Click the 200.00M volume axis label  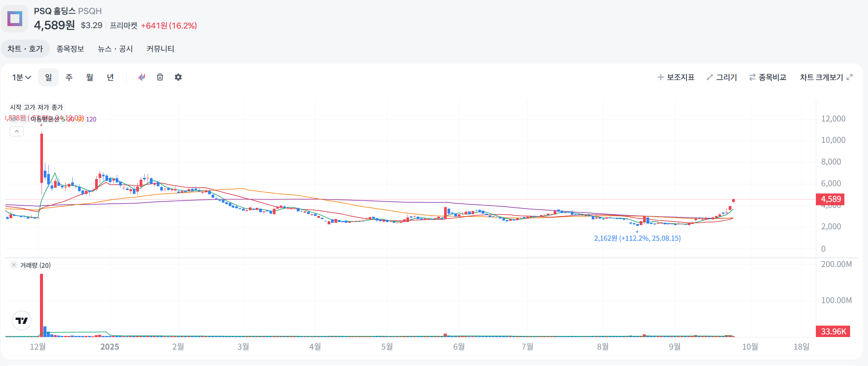836,264
